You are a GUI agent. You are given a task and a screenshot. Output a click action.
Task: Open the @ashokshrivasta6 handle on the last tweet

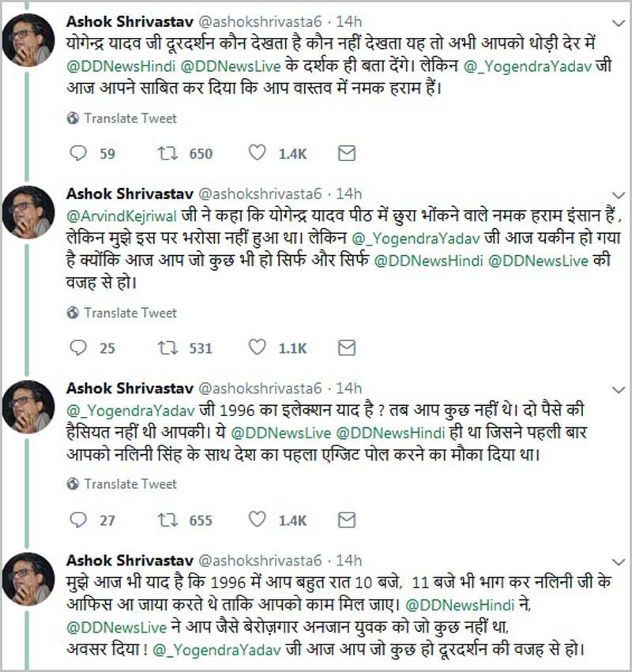[260, 561]
